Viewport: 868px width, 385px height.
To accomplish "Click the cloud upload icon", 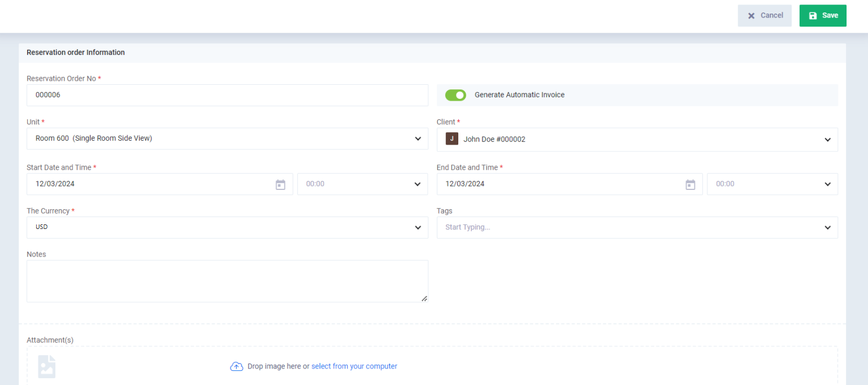I will tap(236, 366).
